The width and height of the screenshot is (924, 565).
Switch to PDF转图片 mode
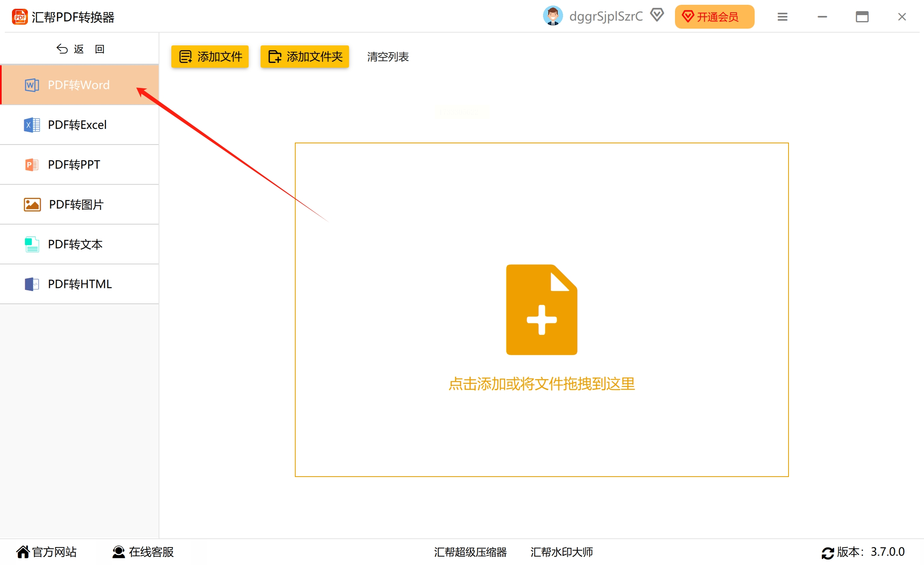pyautogui.click(x=76, y=204)
